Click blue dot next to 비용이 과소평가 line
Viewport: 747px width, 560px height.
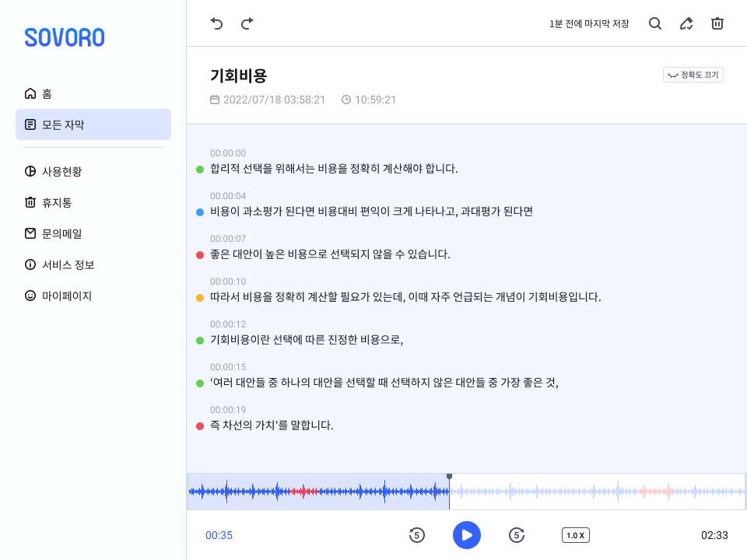200,212
